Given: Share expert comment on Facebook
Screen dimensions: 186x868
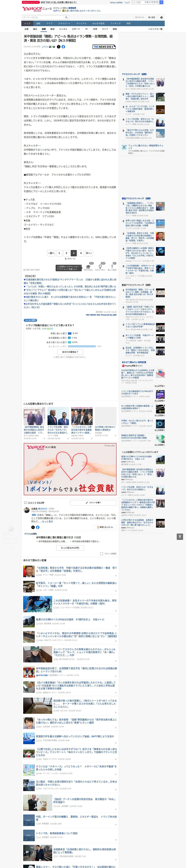Looking at the screenshot, I should coord(38,527).
